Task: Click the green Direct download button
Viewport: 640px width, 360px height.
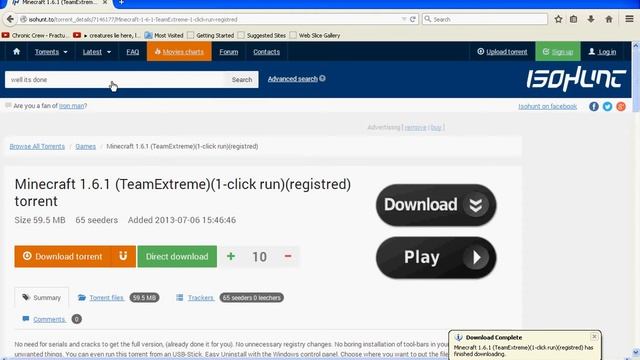Action: click(x=177, y=256)
